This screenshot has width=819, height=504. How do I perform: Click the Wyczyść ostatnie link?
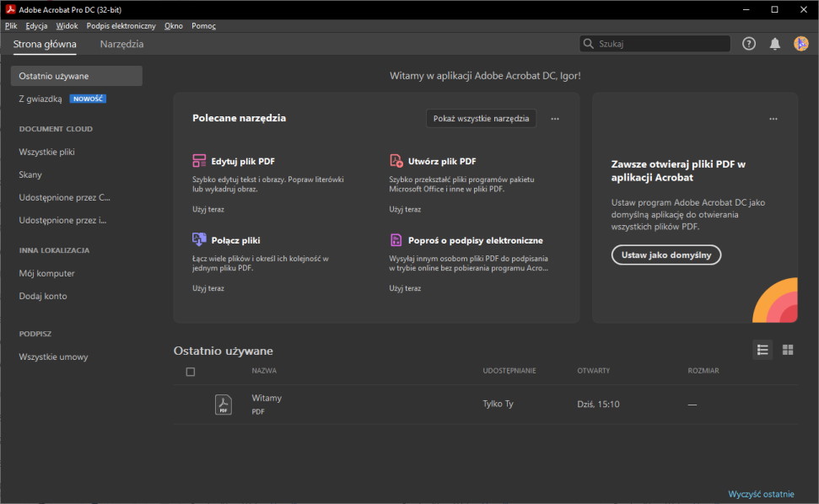[x=761, y=494]
